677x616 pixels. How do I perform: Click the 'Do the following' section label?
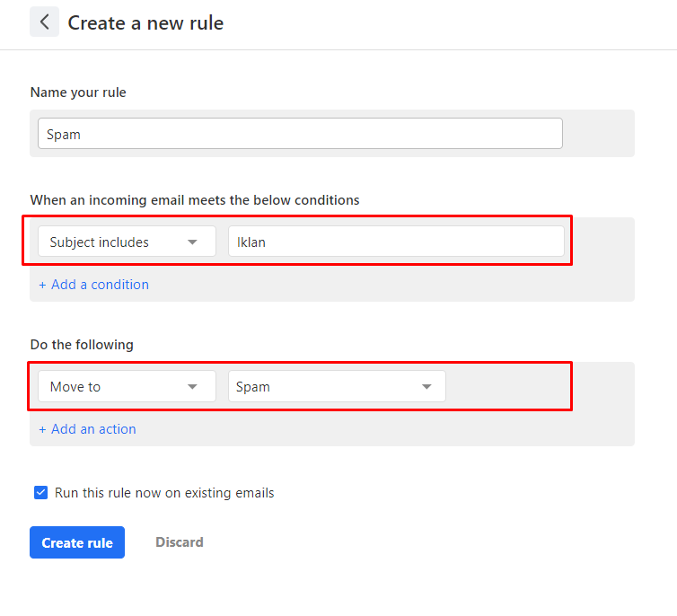(x=82, y=345)
